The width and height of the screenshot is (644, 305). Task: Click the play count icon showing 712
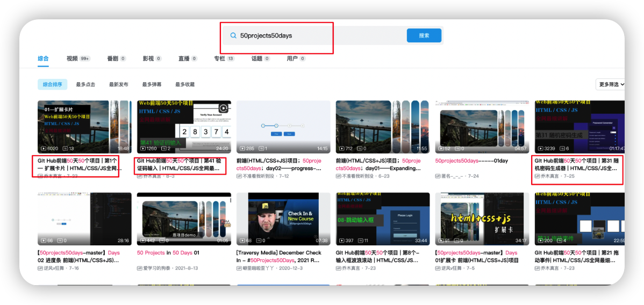342,149
